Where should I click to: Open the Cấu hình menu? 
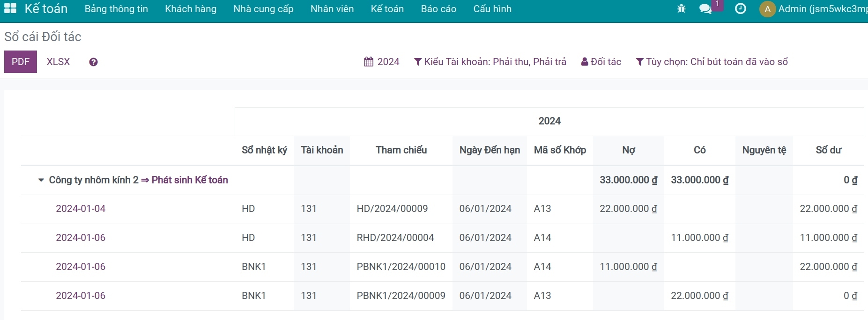[x=492, y=9]
